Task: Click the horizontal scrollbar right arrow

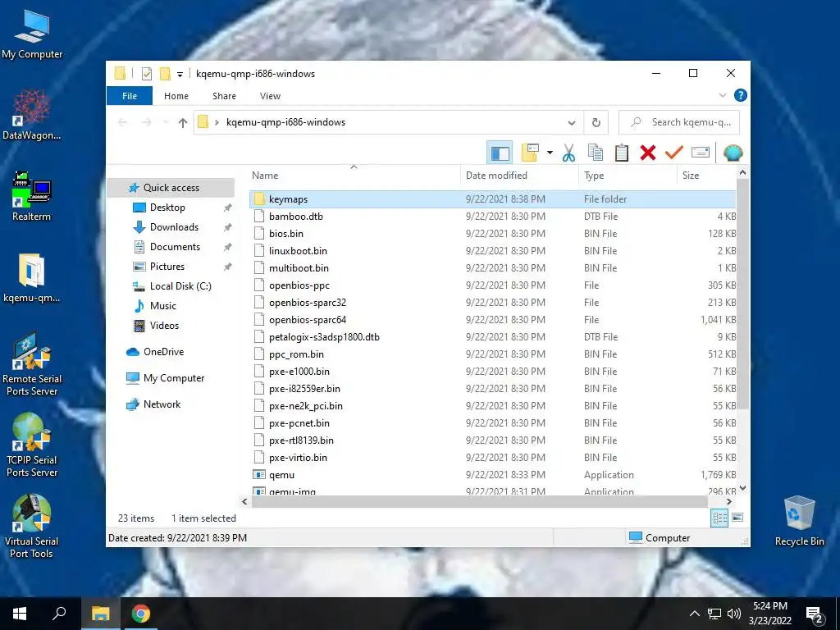Action: pyautogui.click(x=729, y=502)
